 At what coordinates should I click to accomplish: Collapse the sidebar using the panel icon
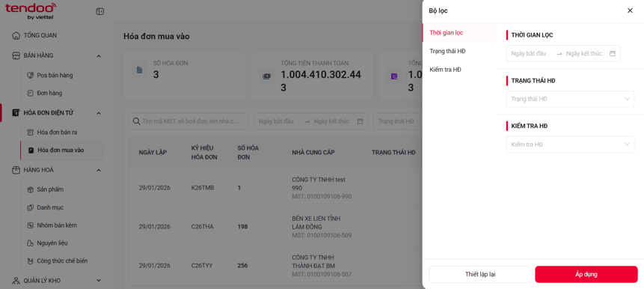99,11
